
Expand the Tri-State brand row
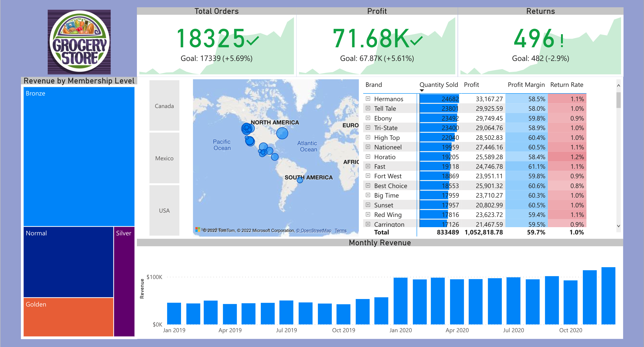click(368, 128)
